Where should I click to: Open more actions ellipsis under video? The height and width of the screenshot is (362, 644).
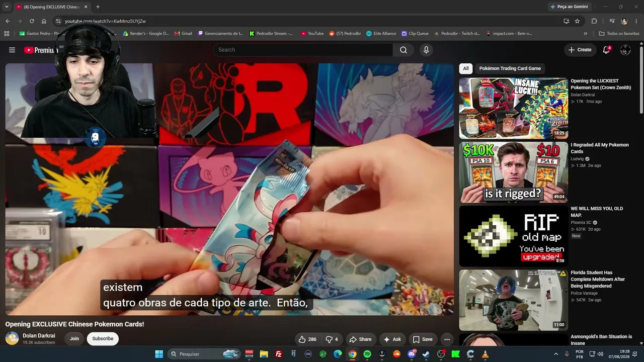pos(447,339)
